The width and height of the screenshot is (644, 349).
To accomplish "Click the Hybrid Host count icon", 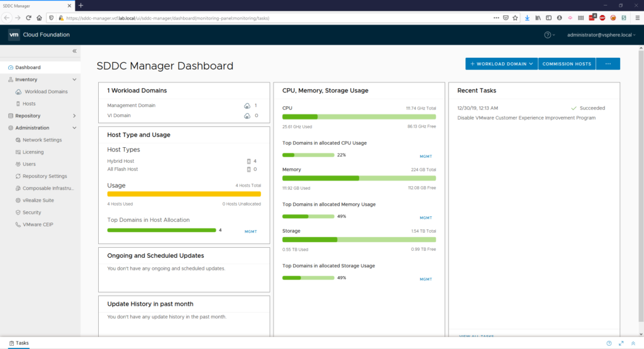I will point(248,162).
